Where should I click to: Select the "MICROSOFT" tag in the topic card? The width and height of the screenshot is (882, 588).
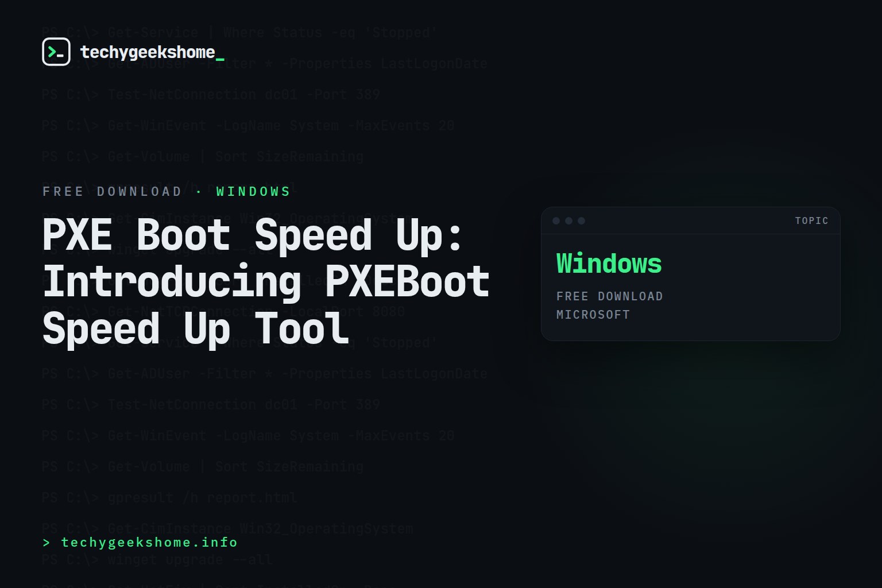pos(593,315)
